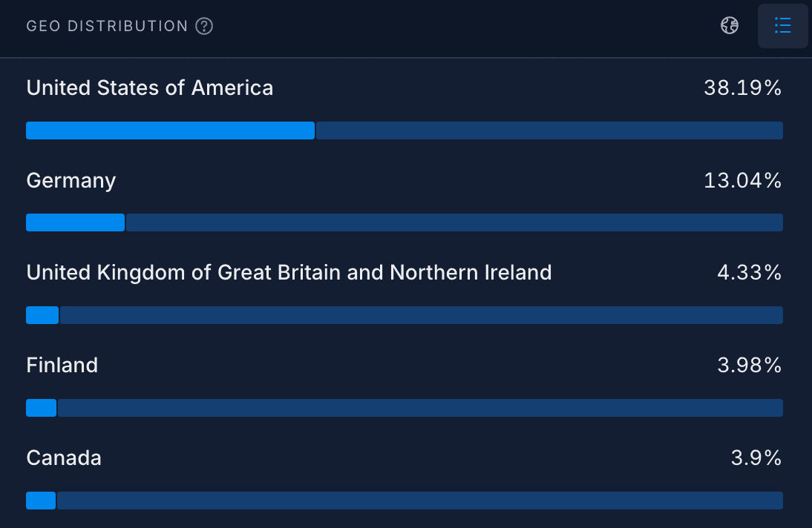Click the blue filled segment of Germany's bar

(x=75, y=222)
